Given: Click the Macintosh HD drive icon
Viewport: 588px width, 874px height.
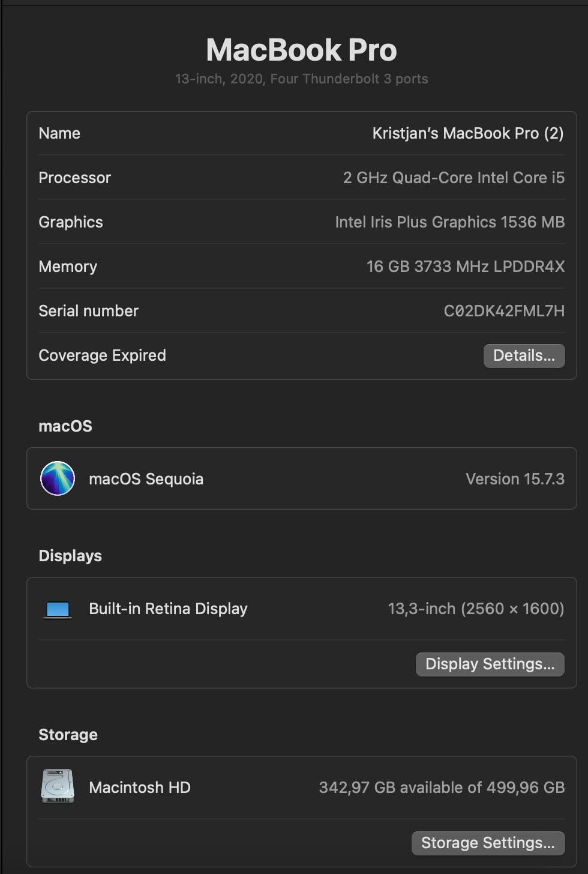Looking at the screenshot, I should [58, 786].
